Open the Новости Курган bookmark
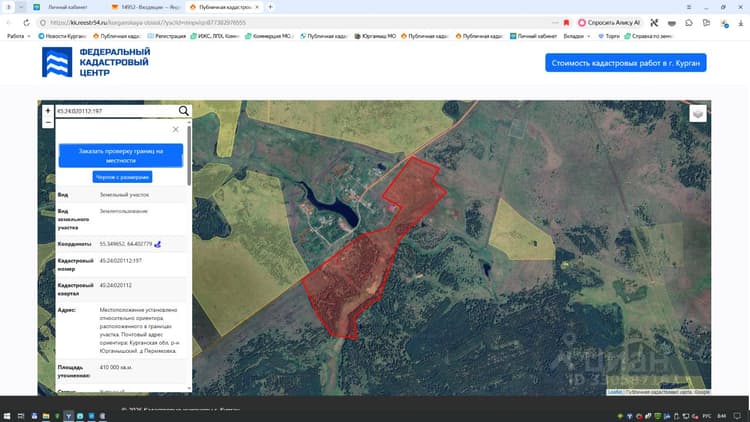This screenshot has width=750, height=422. [x=62, y=36]
